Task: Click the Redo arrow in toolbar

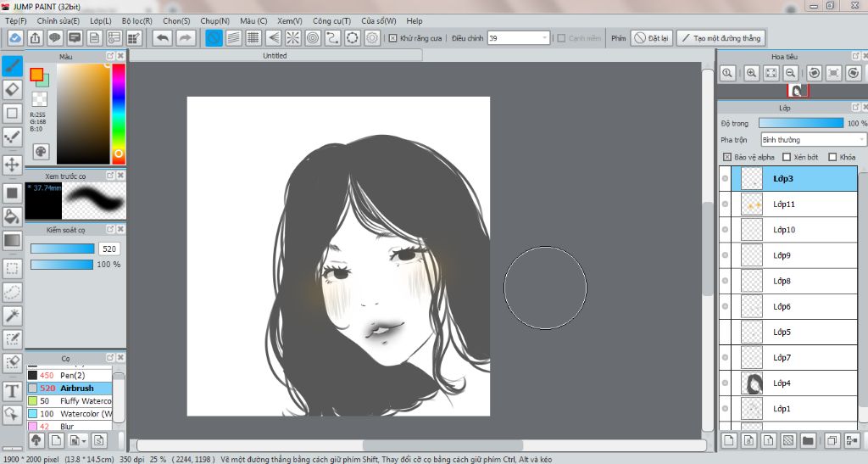Action: tap(186, 38)
